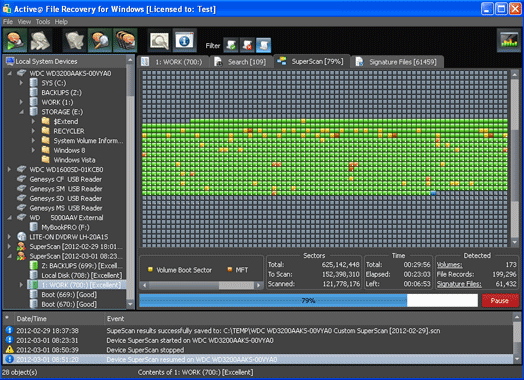Expand the SYS (C:) volume
Image resolution: width=524 pixels, height=380 pixels.
click(x=21, y=83)
